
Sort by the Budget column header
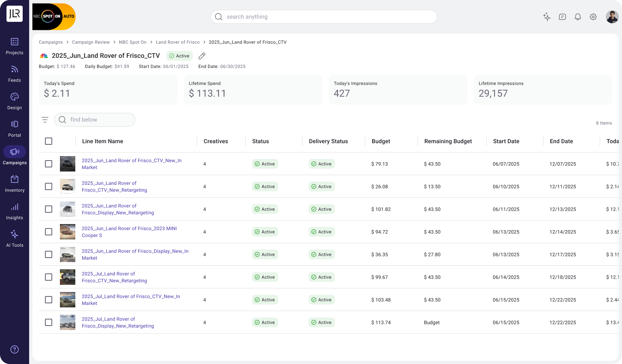tap(381, 141)
